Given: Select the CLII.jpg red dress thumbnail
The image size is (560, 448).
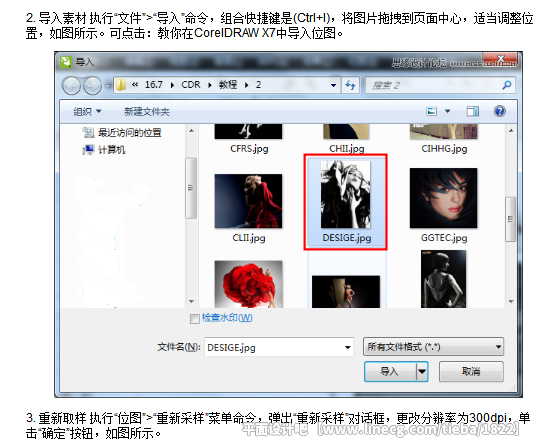Looking at the screenshot, I should pyautogui.click(x=248, y=201).
